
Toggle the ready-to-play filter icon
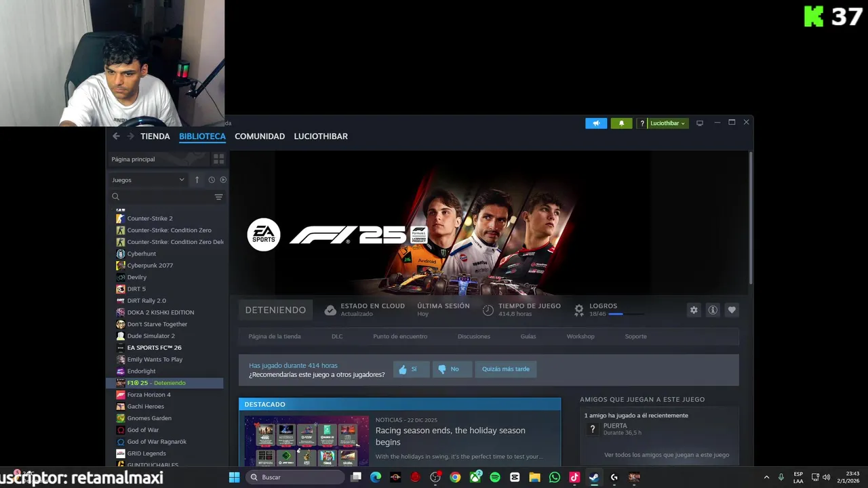[223, 180]
